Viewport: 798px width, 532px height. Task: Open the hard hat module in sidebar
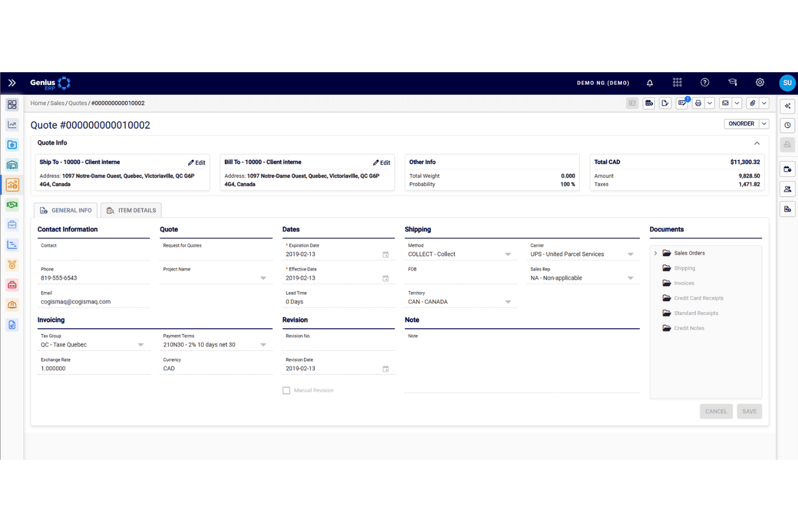12,305
